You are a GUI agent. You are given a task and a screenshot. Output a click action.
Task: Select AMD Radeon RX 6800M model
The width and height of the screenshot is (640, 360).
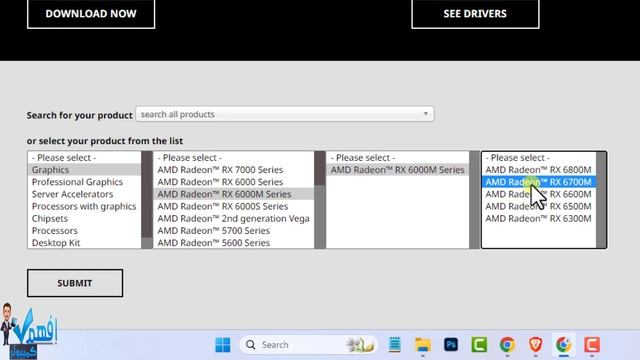tap(539, 170)
